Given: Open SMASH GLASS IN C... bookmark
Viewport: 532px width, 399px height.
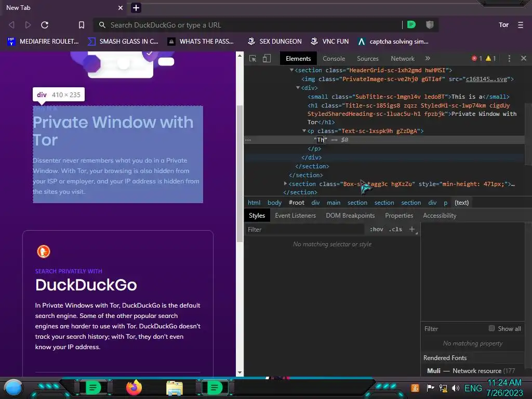Looking at the screenshot, I should click(123, 42).
